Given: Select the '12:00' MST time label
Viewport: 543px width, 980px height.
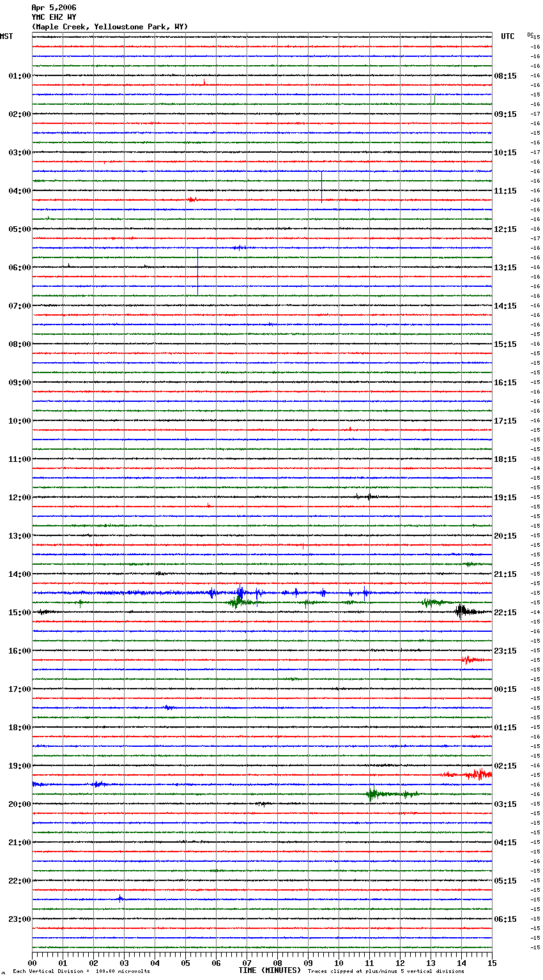Looking at the screenshot, I should tap(20, 498).
